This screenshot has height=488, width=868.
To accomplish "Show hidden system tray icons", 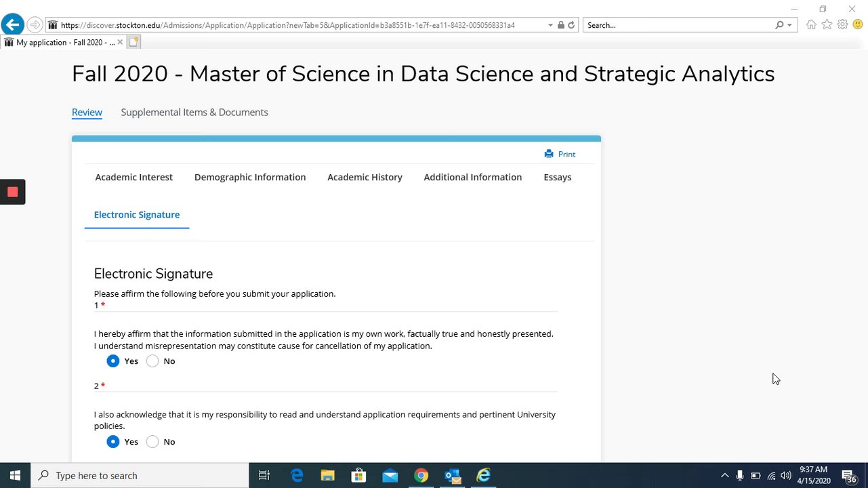I will (x=724, y=476).
